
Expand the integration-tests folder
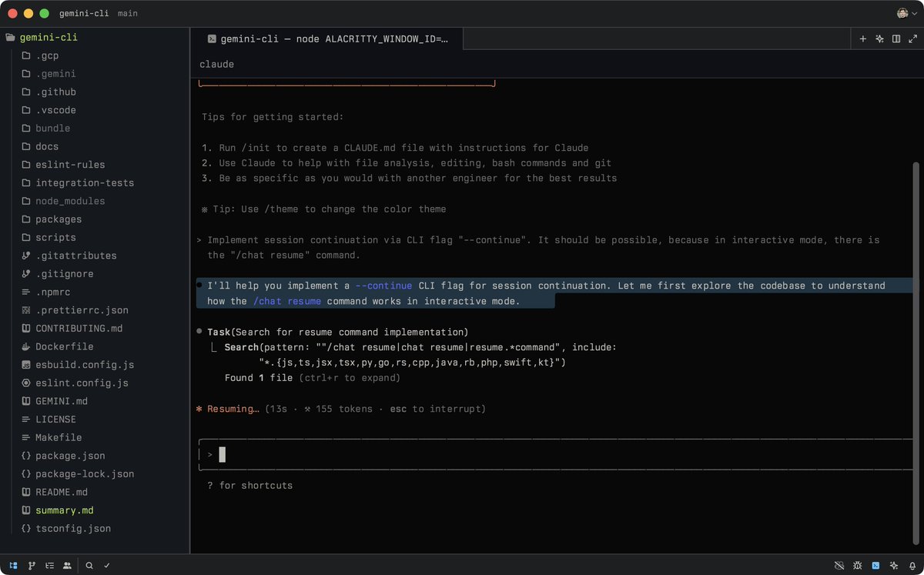coord(84,182)
